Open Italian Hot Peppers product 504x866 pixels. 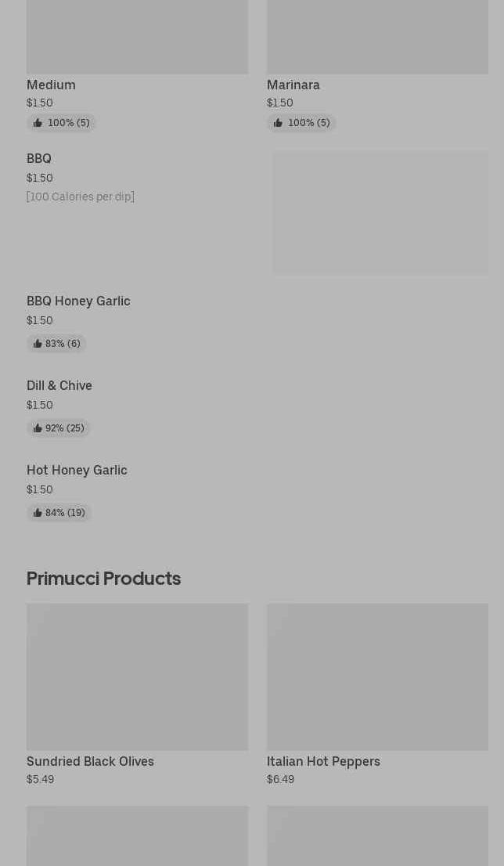click(x=323, y=762)
